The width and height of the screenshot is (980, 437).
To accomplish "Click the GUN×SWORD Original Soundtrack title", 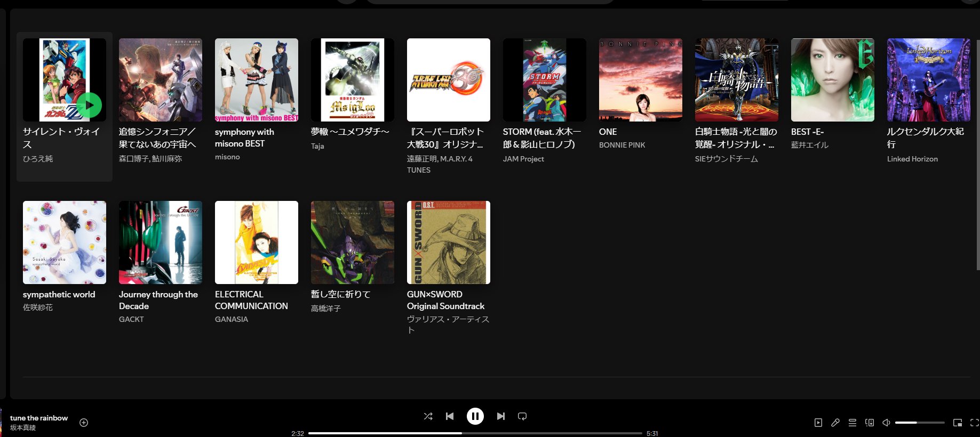I will [445, 300].
